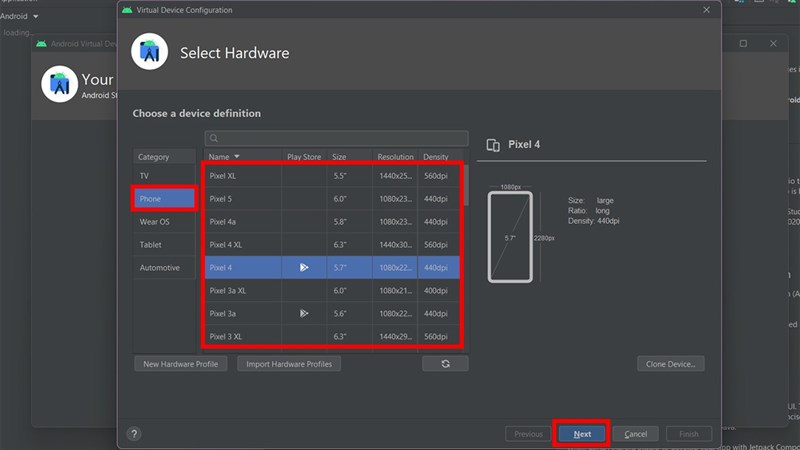
Task: Click the Clone Device button
Action: 670,364
